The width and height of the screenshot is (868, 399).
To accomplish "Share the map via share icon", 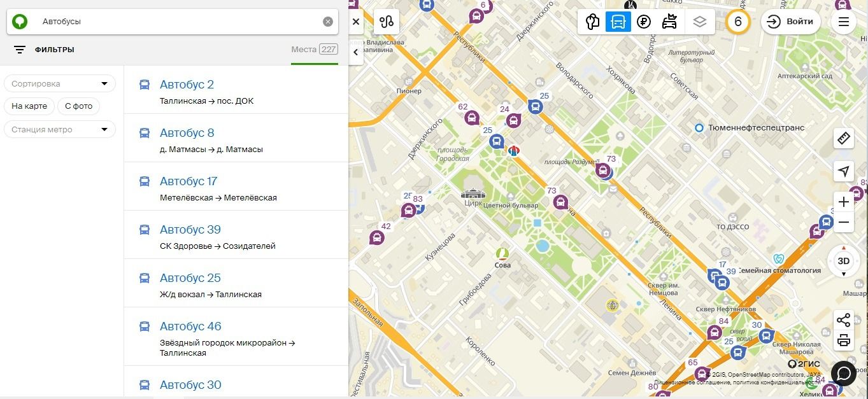I will pyautogui.click(x=844, y=320).
